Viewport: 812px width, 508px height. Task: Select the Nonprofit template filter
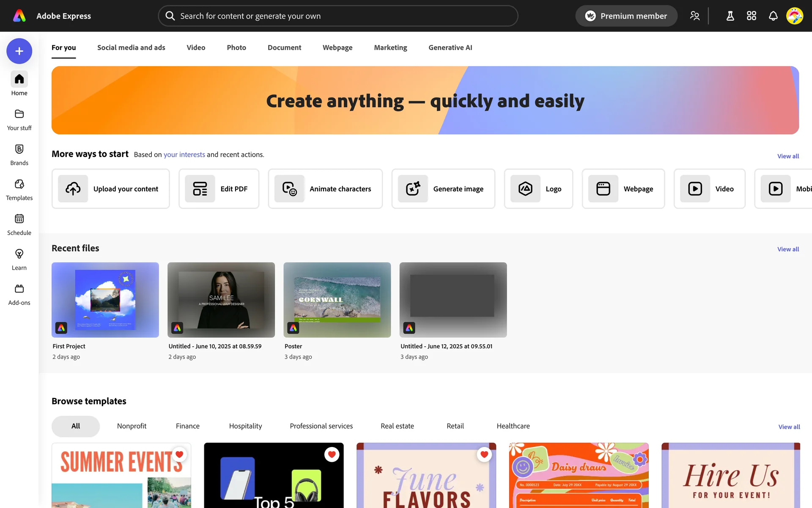(x=132, y=426)
